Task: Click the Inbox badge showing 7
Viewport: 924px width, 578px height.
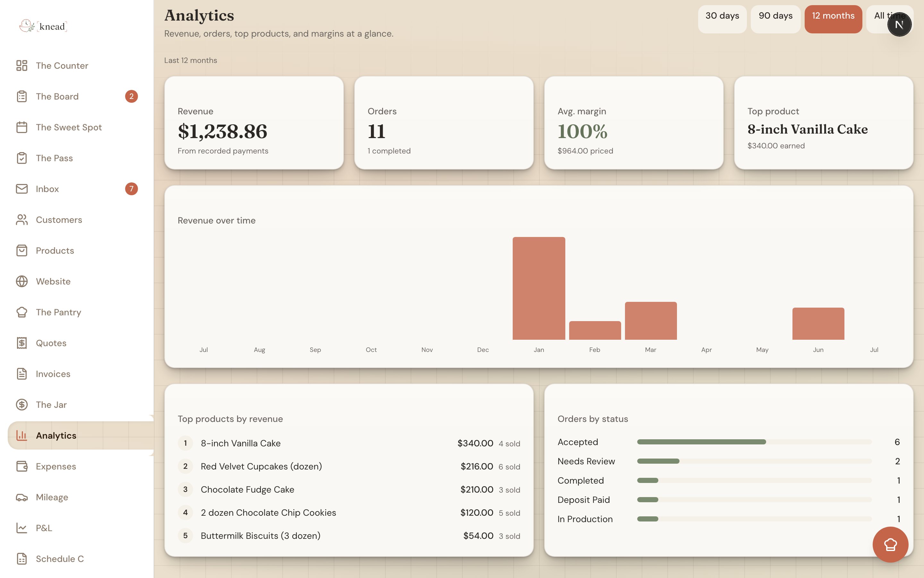Action: (131, 189)
